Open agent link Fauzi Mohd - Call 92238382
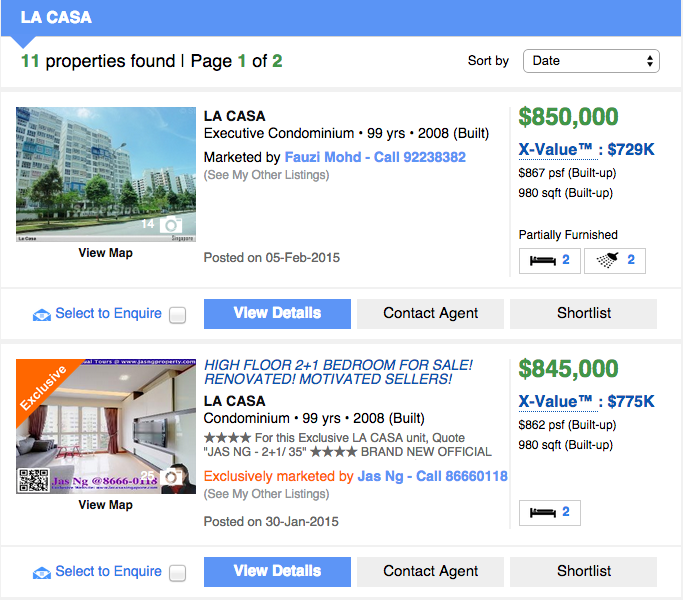 tap(375, 157)
